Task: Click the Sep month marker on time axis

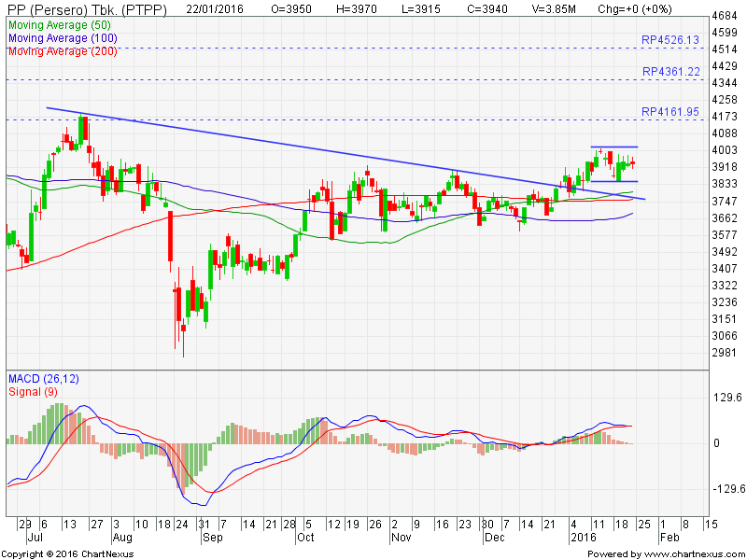Action: click(x=213, y=539)
